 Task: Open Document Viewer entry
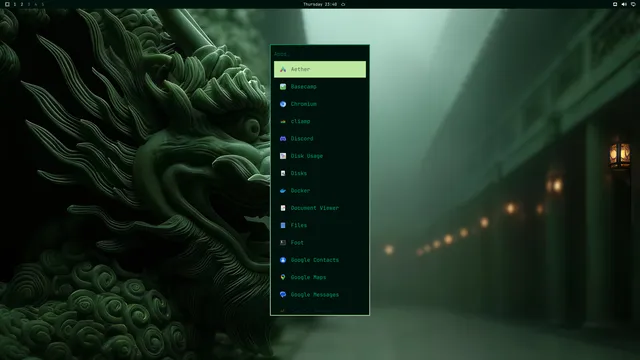click(x=320, y=208)
